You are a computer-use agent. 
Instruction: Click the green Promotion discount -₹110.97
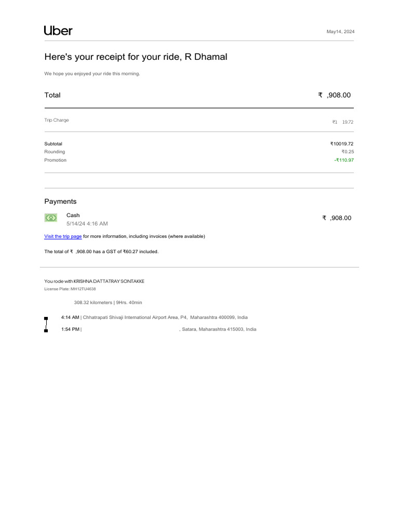344,160
